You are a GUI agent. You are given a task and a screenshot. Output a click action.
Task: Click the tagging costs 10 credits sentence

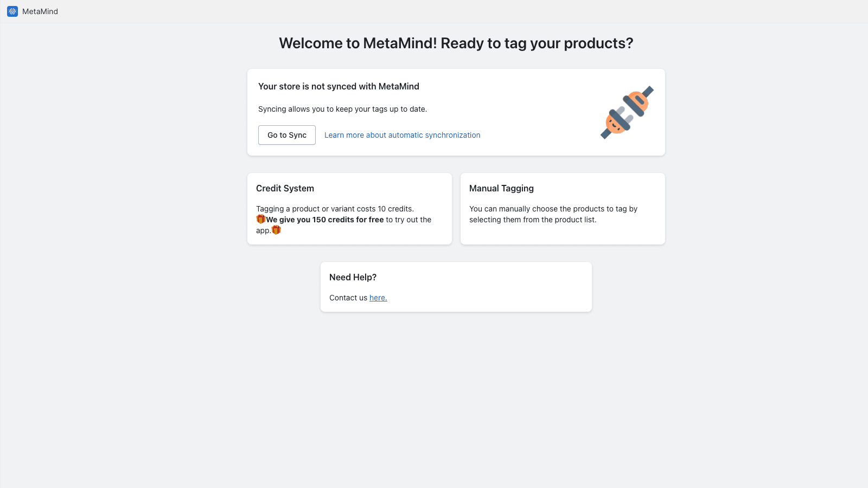[335, 208]
